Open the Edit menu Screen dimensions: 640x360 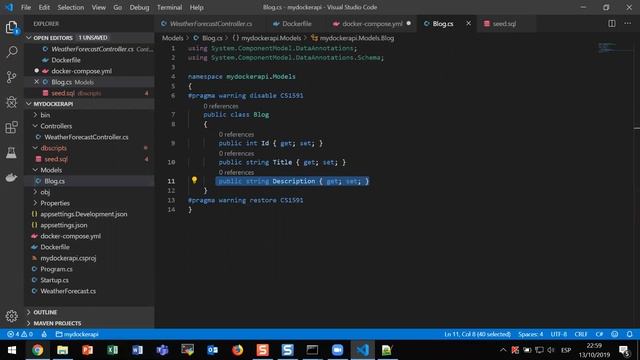[x=44, y=7]
